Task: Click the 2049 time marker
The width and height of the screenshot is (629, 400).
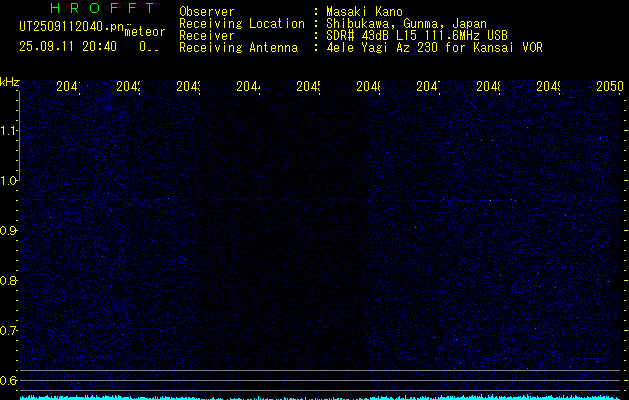Action: 548,86
